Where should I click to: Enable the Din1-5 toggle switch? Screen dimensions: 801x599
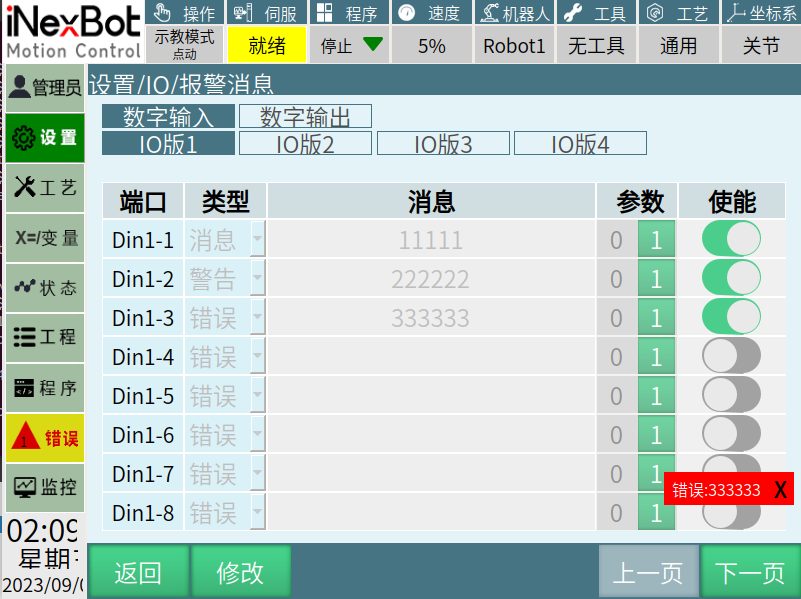[731, 395]
